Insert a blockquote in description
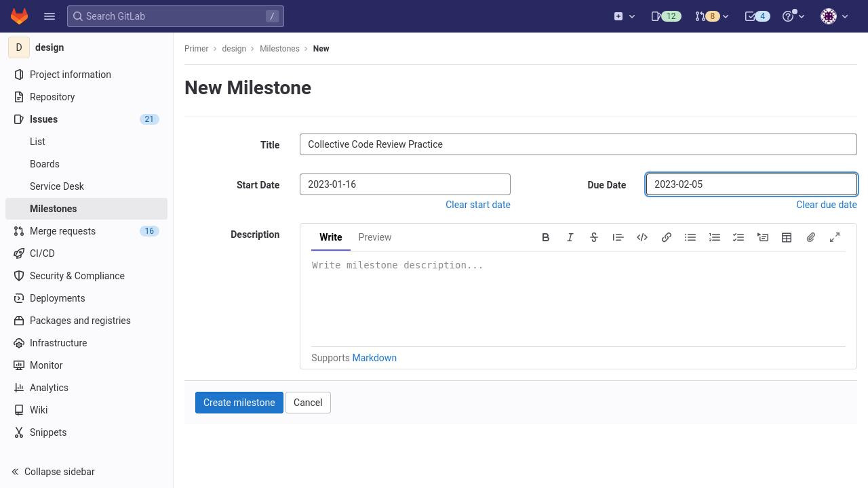 [618, 237]
